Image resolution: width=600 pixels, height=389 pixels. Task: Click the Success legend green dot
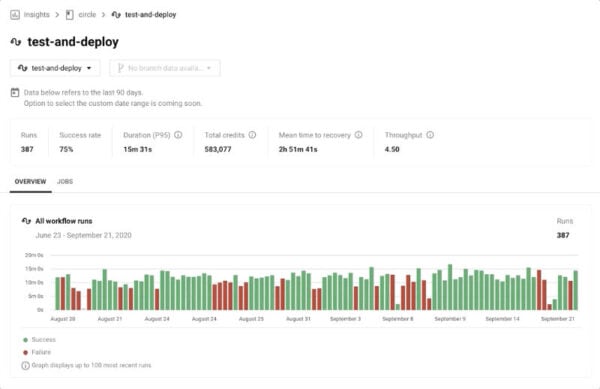click(26, 340)
